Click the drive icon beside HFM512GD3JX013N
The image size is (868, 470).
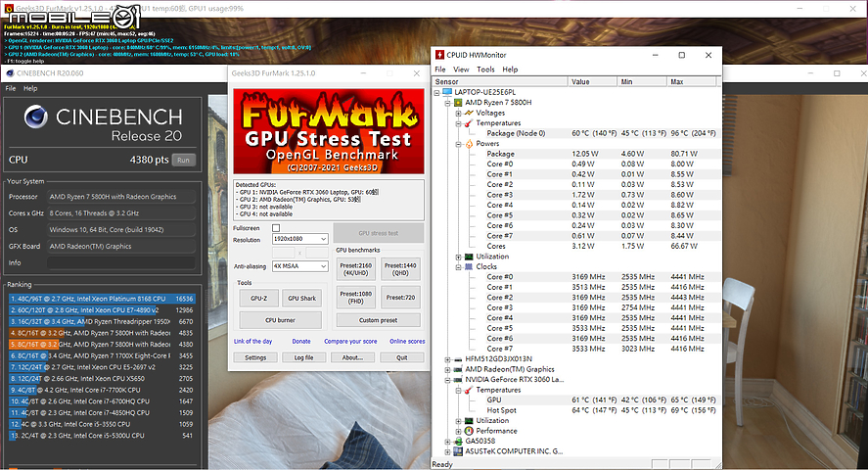(x=458, y=359)
